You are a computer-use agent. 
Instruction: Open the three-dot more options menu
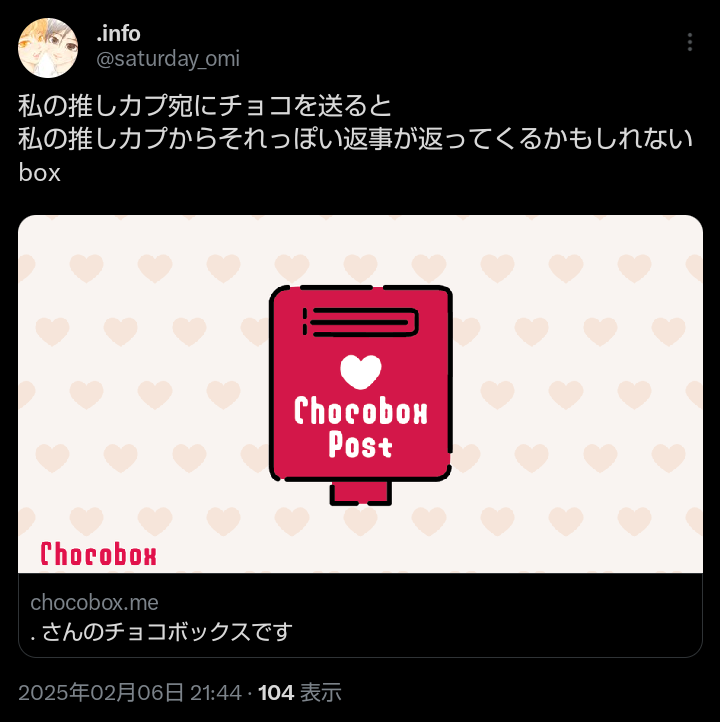coord(689,42)
